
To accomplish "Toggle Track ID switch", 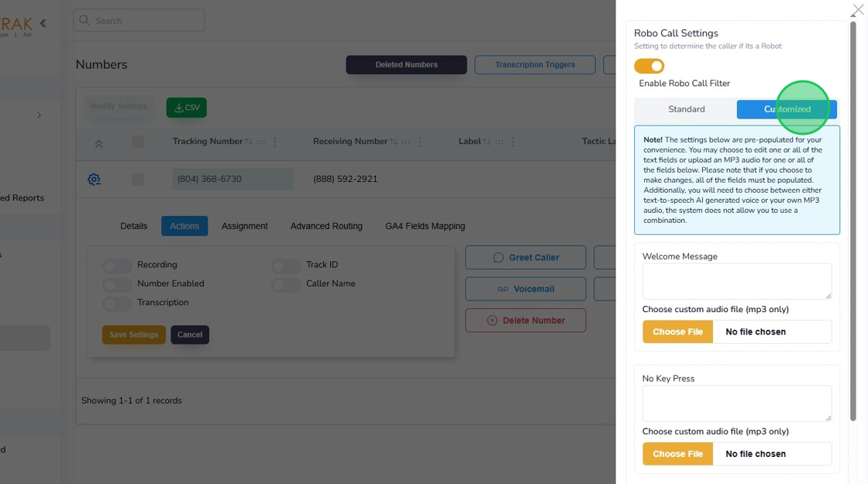I will (286, 266).
